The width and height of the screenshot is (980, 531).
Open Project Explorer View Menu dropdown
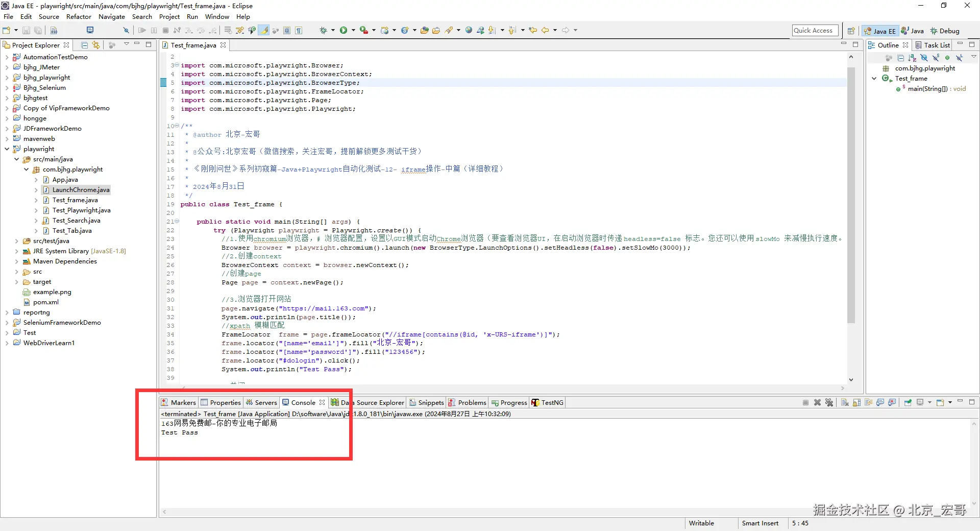(x=126, y=44)
